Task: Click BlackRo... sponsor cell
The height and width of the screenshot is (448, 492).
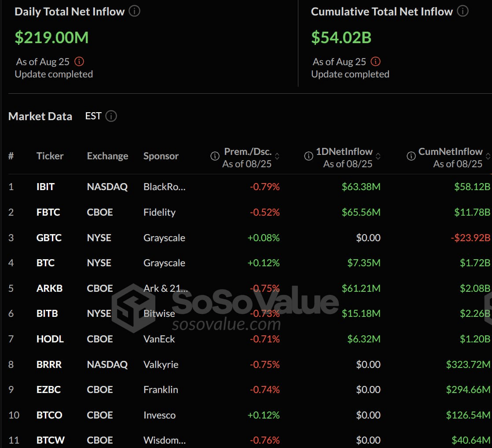Action: pyautogui.click(x=165, y=187)
